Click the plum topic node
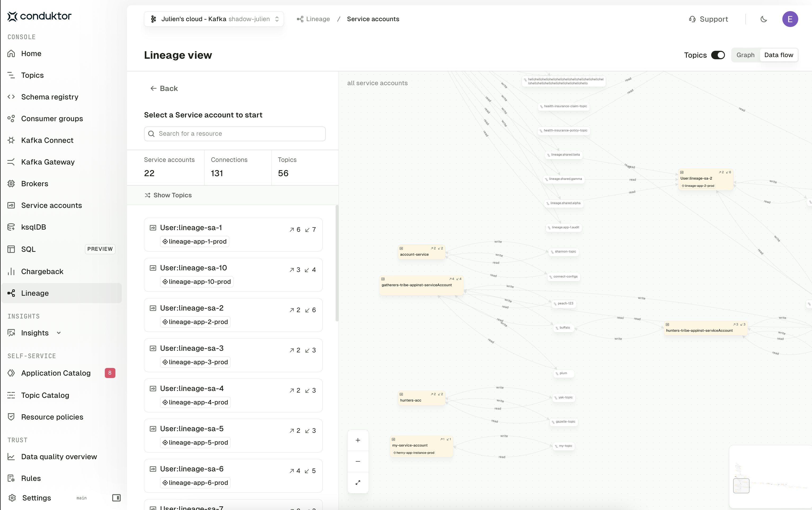Screen dimensions: 812x510 tap(563, 373)
